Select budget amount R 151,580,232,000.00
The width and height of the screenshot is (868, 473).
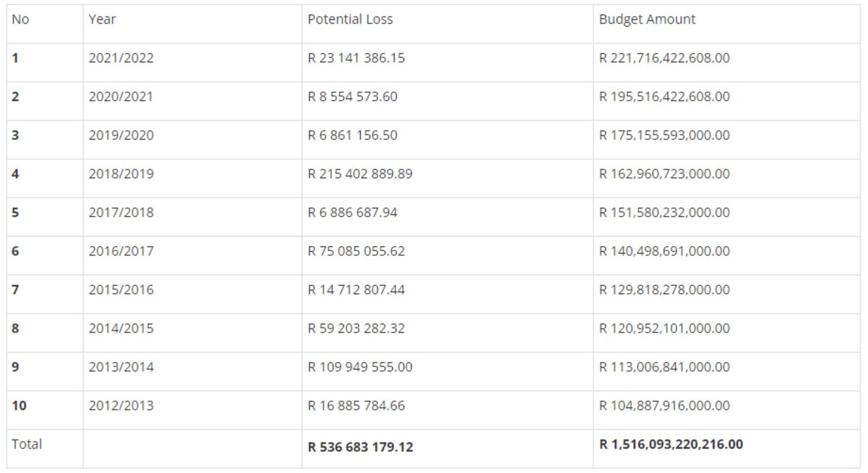click(664, 213)
